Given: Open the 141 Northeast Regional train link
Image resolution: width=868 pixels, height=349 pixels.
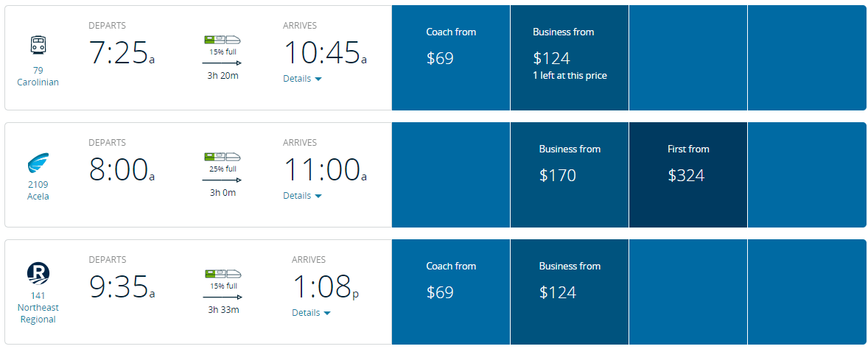Looking at the screenshot, I should point(38,308).
